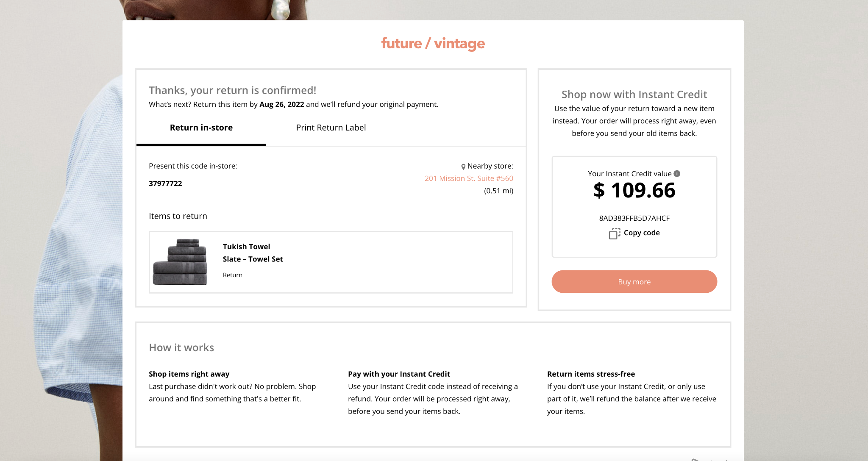Click the Copy code text
This screenshot has width=868, height=461.
641,233
